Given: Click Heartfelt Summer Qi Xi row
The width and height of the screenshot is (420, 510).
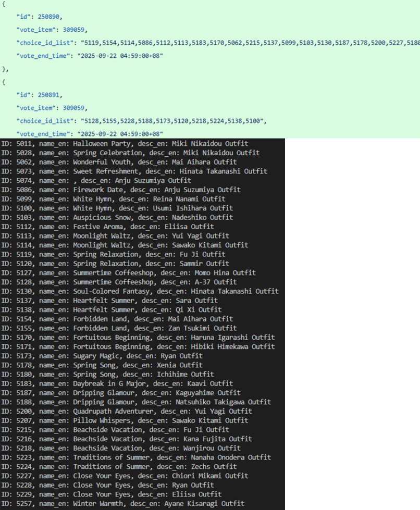Looking at the screenshot, I should click(x=112, y=309).
